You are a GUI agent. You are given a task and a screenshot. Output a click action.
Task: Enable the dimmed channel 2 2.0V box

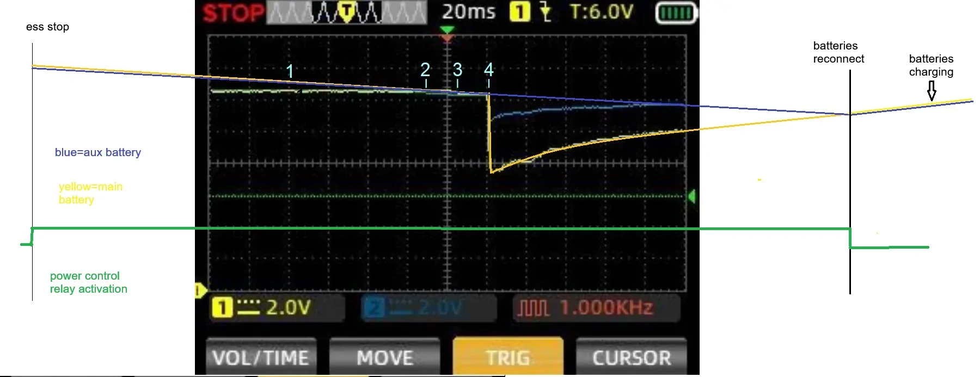coord(428,308)
